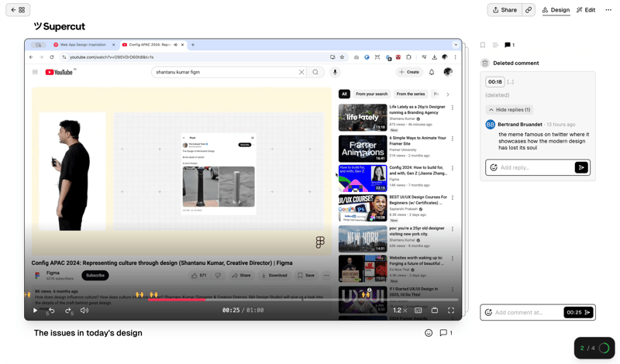Change the 1.2x playback speed
This screenshot has width=620, height=364.
[x=400, y=311]
